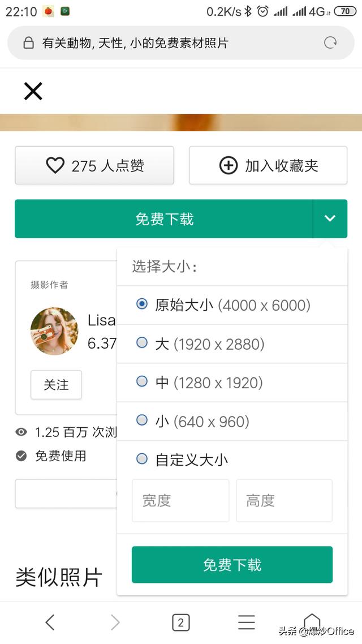Select the custom size option
This screenshot has width=362, height=644.
tap(142, 459)
